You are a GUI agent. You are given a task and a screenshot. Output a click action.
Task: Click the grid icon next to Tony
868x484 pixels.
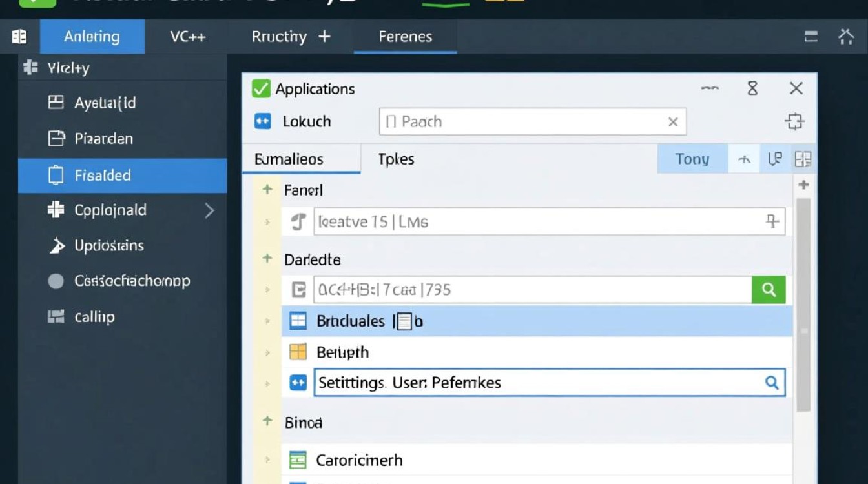803,159
